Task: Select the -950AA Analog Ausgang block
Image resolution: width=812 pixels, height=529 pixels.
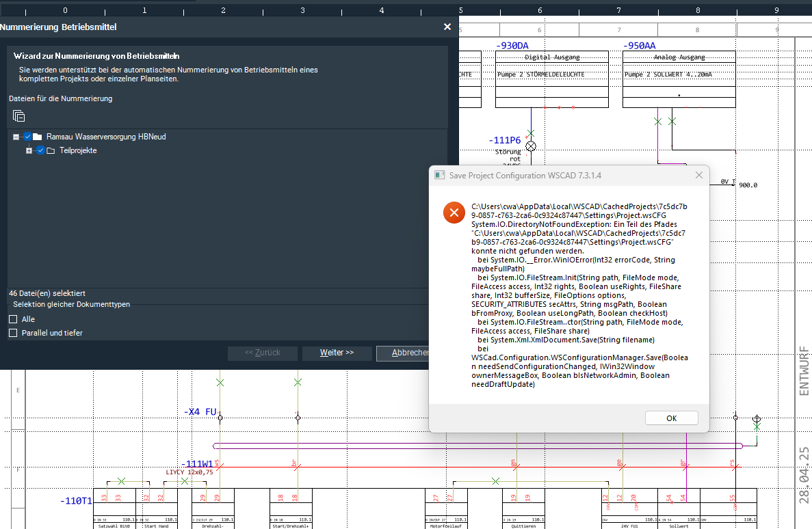Action: point(679,79)
